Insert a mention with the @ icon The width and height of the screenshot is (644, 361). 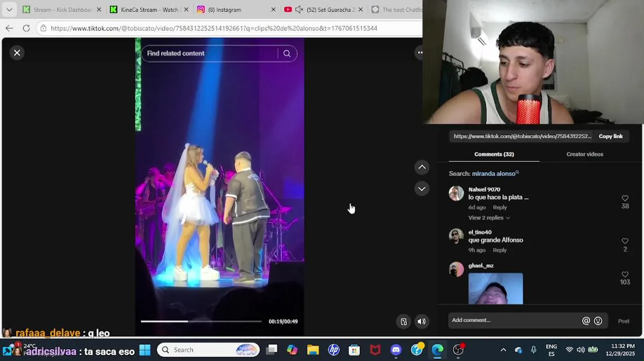click(586, 321)
